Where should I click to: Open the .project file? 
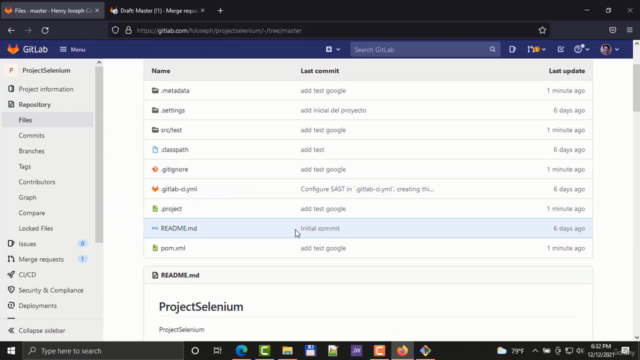(171, 209)
